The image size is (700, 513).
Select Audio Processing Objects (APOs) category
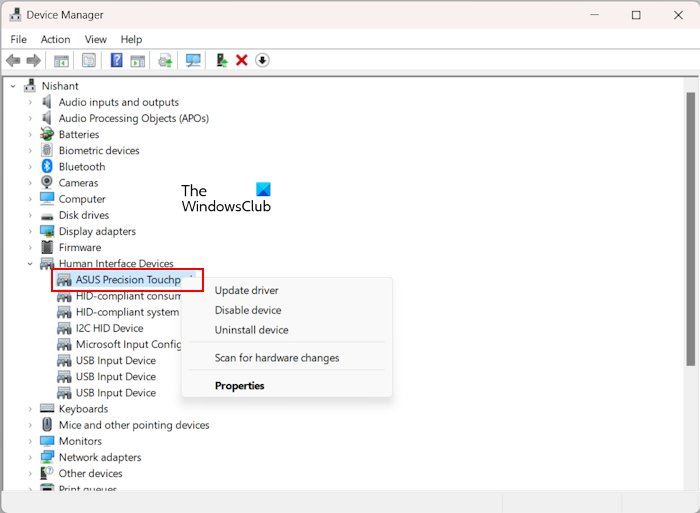tap(133, 118)
